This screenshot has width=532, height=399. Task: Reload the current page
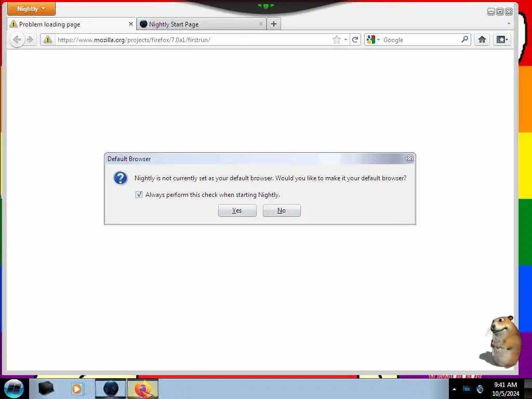pyautogui.click(x=355, y=39)
